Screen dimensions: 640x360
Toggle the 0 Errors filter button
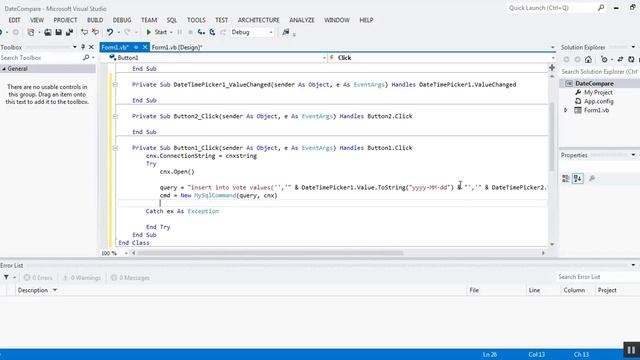(x=38, y=278)
